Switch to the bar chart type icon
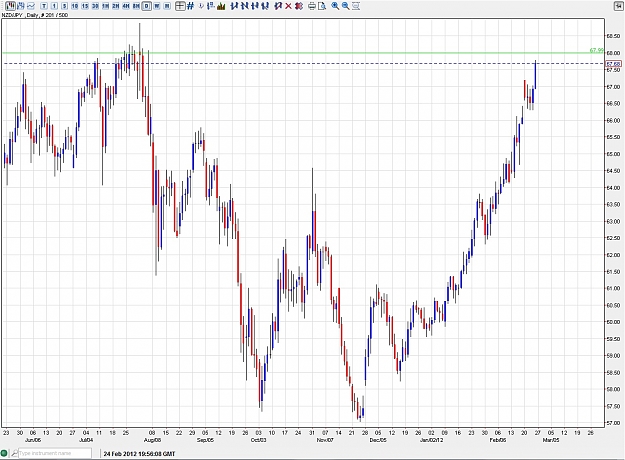Screen dimensions: 625x460 click(21, 6)
